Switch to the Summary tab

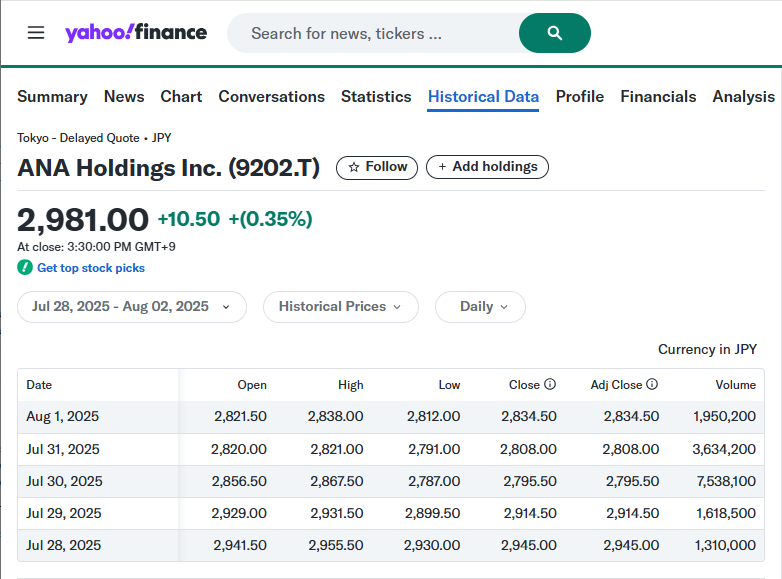52,97
